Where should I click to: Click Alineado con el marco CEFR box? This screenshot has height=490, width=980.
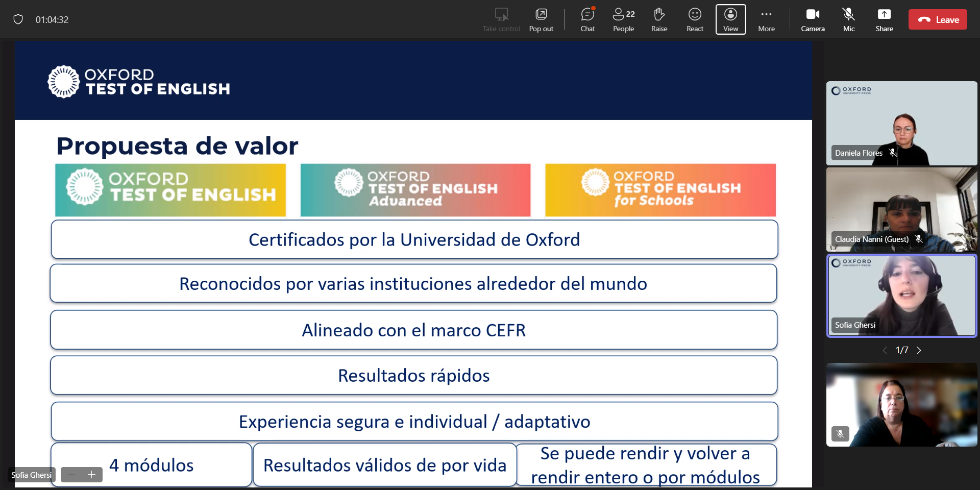pyautogui.click(x=413, y=330)
